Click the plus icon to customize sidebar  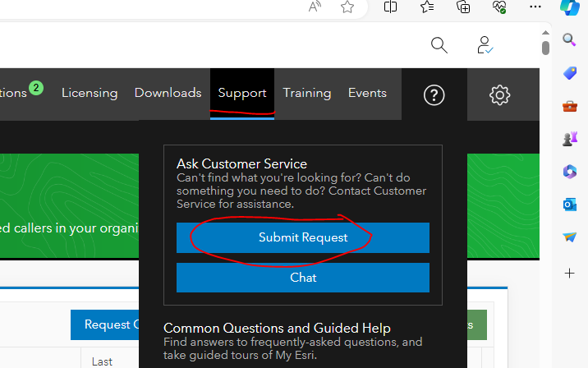pyautogui.click(x=570, y=273)
